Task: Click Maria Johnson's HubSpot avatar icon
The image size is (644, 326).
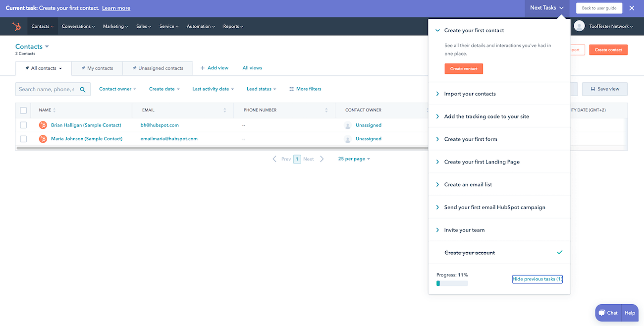Action: pos(43,139)
